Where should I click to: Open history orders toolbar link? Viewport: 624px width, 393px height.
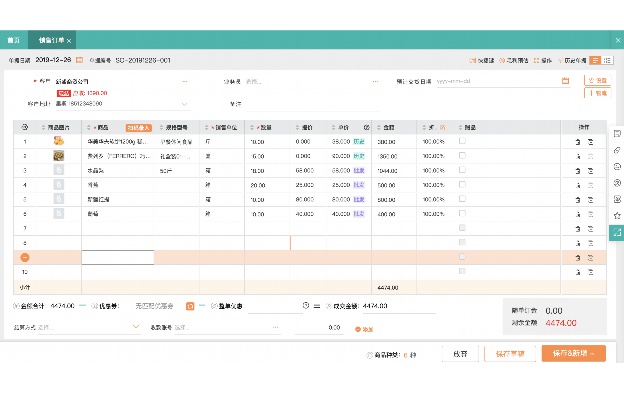572,60
